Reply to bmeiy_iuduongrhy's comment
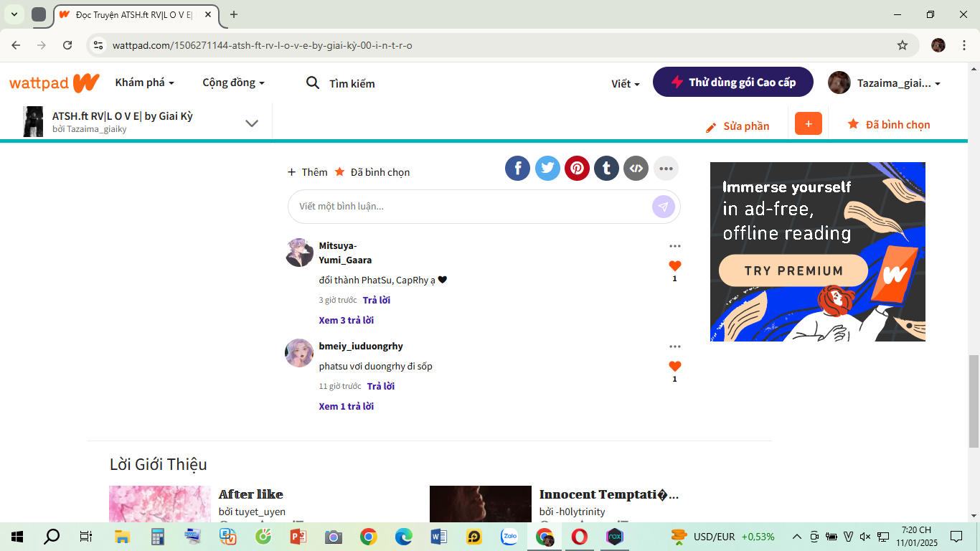Viewport: 980px width, 551px height. [x=381, y=386]
